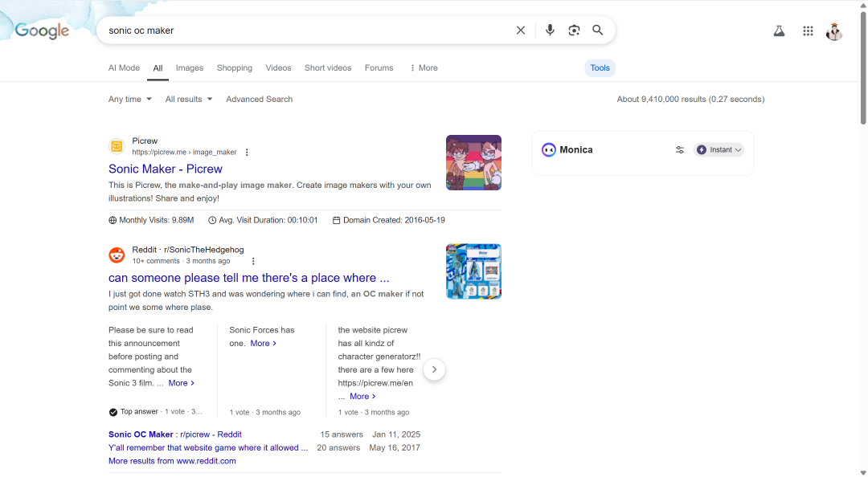Image resolution: width=868 pixels, height=477 pixels.
Task: Open Advanced Search link
Action: click(x=259, y=99)
